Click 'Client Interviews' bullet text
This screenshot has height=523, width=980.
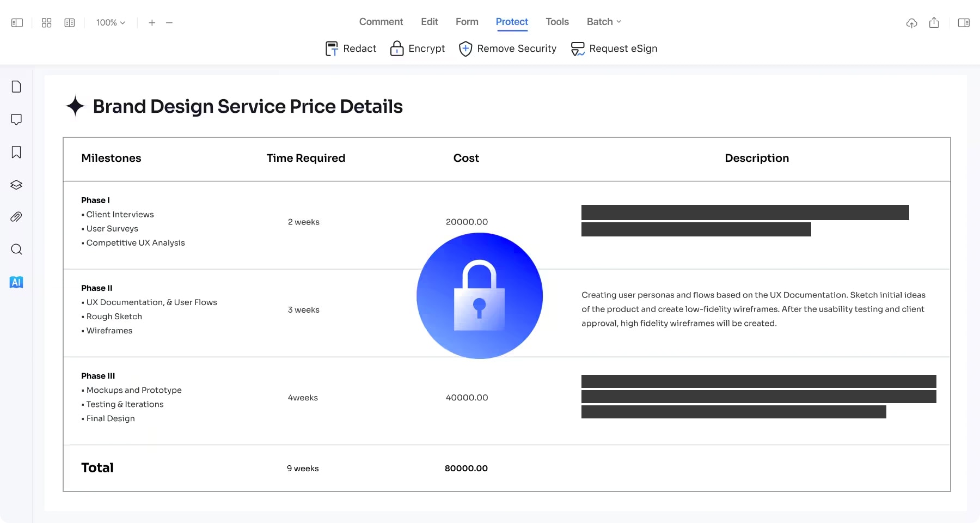click(120, 214)
